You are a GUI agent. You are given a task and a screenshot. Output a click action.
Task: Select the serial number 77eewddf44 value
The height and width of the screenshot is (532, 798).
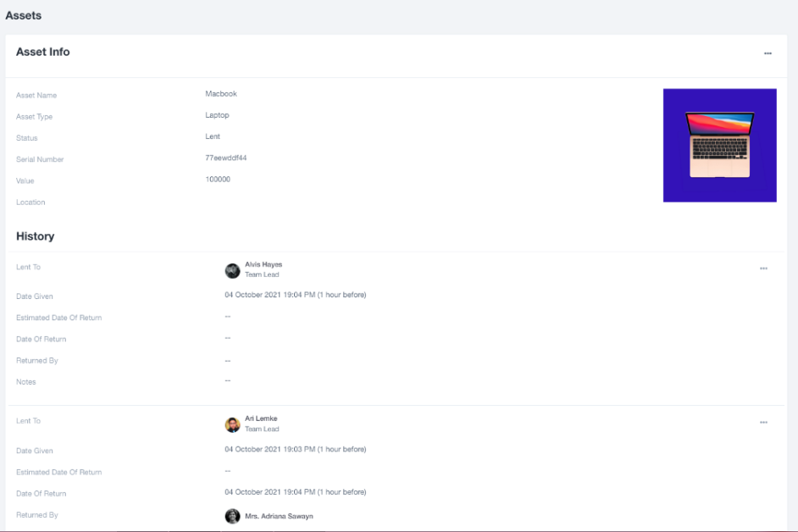[225, 158]
